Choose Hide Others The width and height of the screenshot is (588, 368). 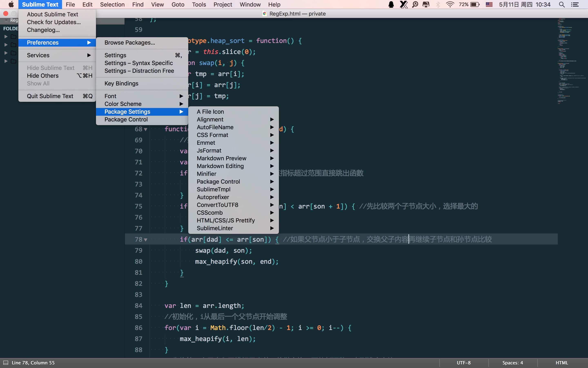tap(57, 76)
